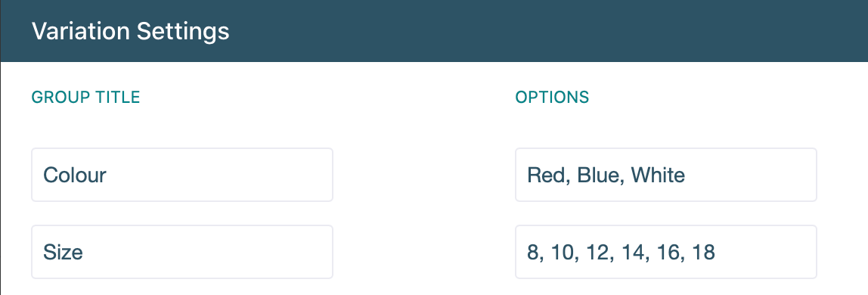The image size is (868, 295).
Task: Focus the size options field listing 8 to 18
Action: coord(666,252)
